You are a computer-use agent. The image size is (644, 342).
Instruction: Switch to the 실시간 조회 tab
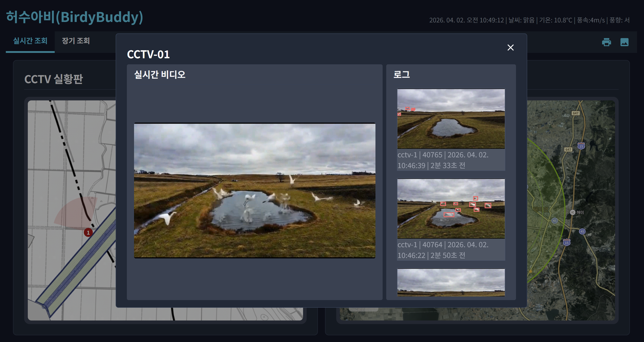[30, 41]
